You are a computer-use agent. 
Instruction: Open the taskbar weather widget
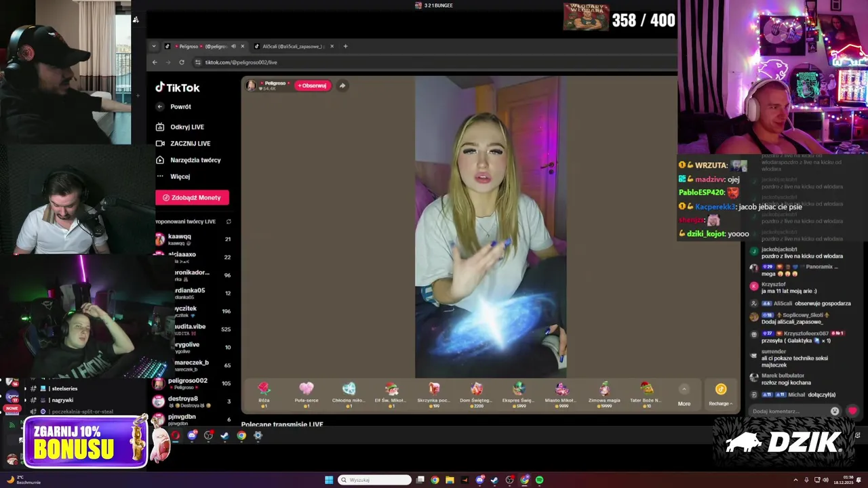24,480
